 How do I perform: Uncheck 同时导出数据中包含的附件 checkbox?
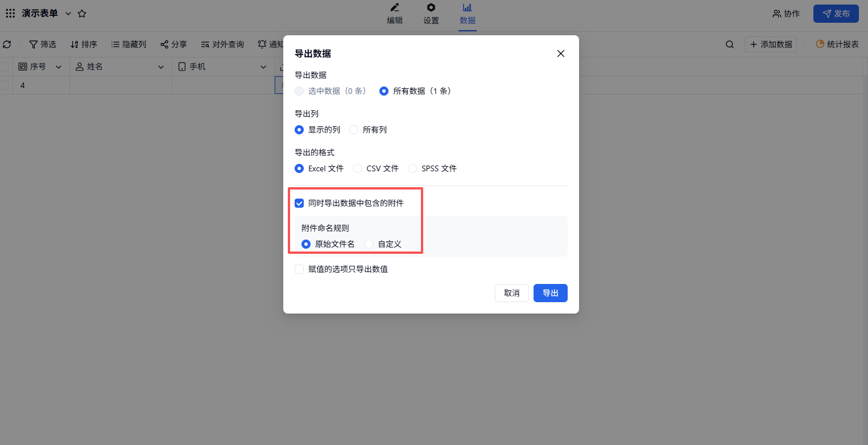click(x=299, y=203)
